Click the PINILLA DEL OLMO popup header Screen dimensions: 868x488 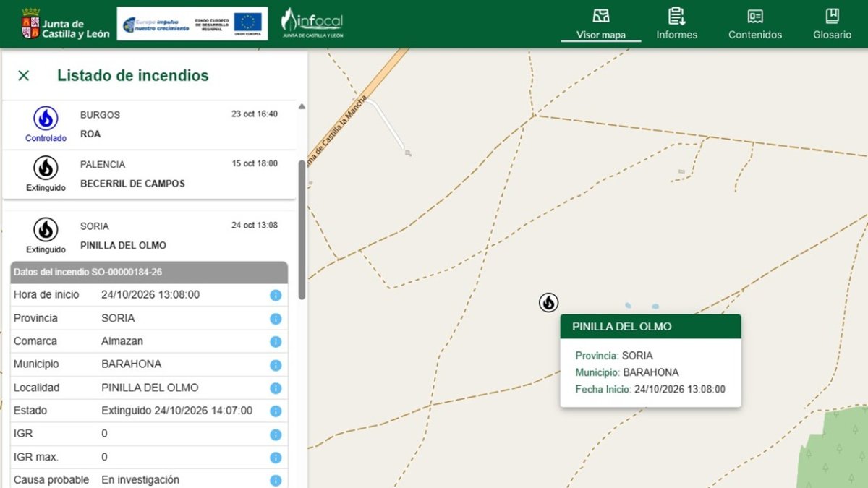click(x=650, y=326)
